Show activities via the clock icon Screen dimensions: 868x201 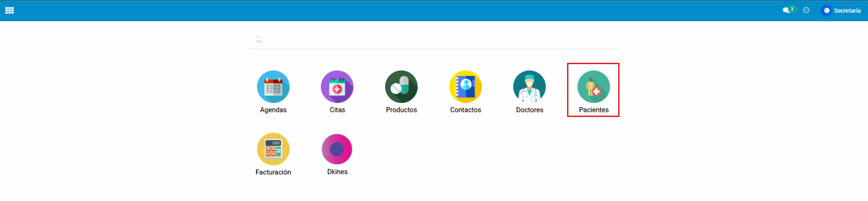point(806,10)
